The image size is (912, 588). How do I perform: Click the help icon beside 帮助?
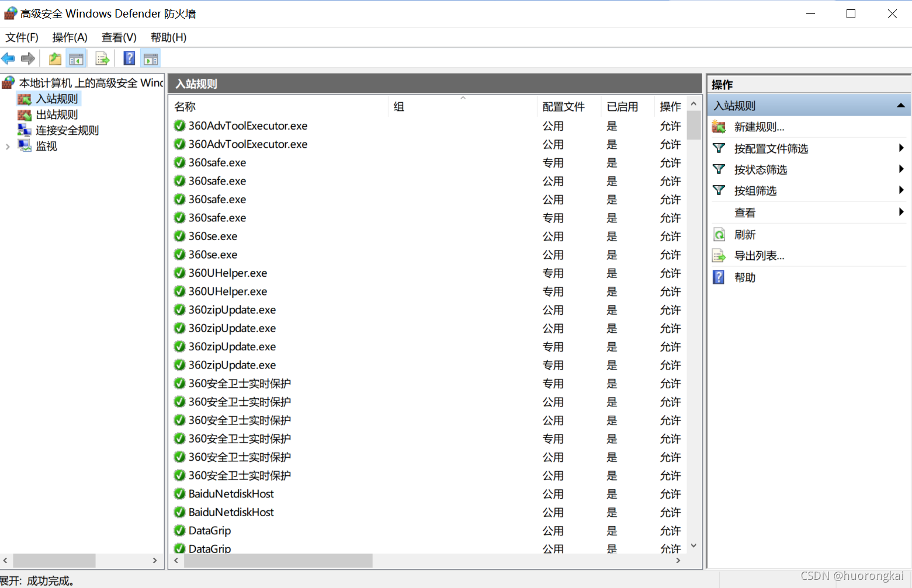tap(719, 277)
